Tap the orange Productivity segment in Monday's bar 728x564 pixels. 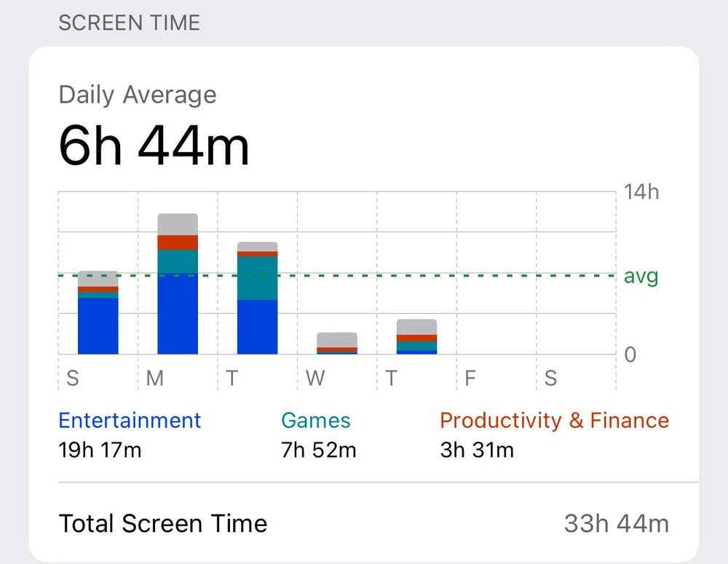[178, 242]
